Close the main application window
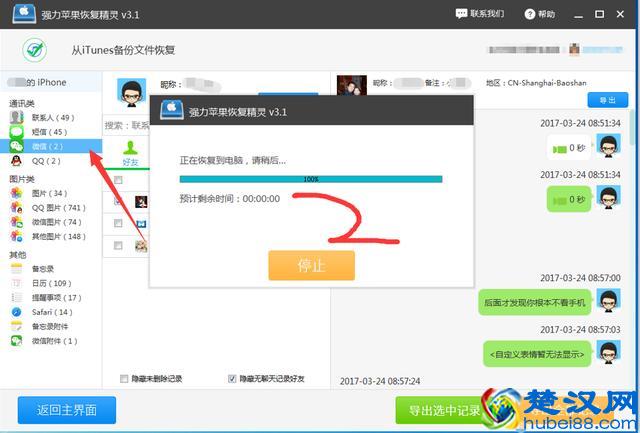This screenshot has width=640, height=433. click(620, 14)
